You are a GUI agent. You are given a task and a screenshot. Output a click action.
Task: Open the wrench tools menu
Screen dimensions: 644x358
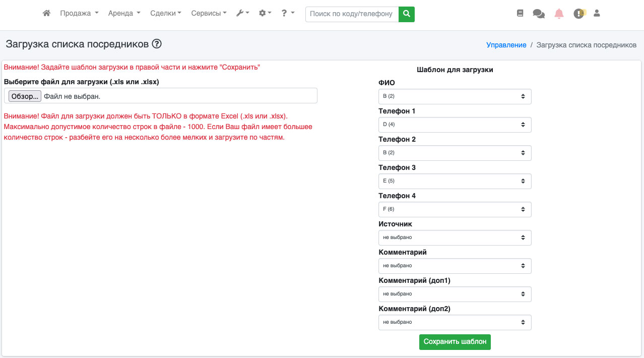pos(242,14)
